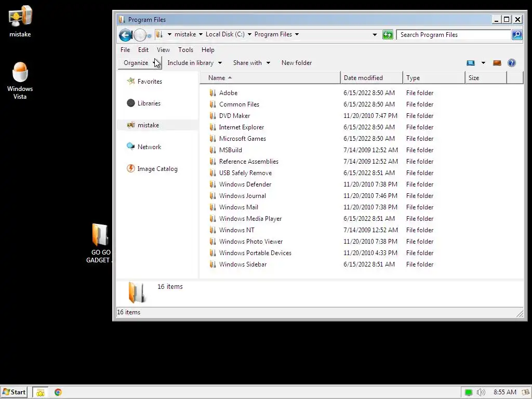The image size is (532, 399).
Task: Click Local Disk (C:) breadcrumb
Action: [x=225, y=34]
